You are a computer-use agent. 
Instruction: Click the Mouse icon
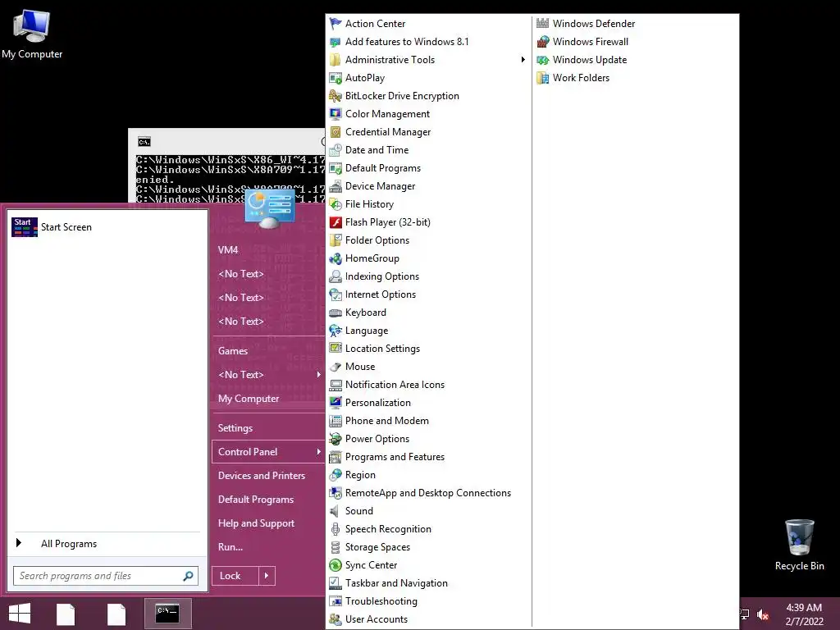click(x=336, y=367)
